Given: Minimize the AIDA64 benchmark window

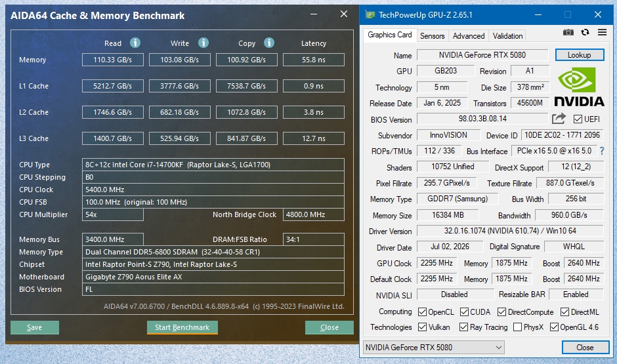Looking at the screenshot, I should click(314, 14).
